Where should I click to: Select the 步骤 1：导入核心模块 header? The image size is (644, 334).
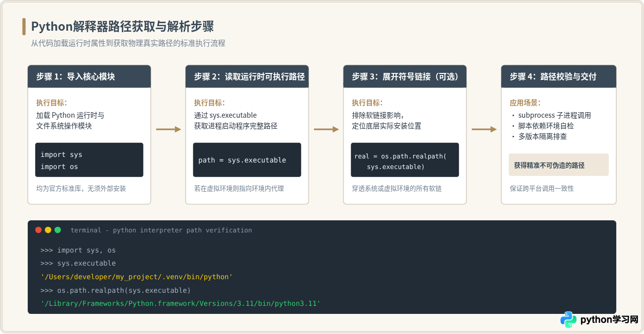click(x=89, y=76)
